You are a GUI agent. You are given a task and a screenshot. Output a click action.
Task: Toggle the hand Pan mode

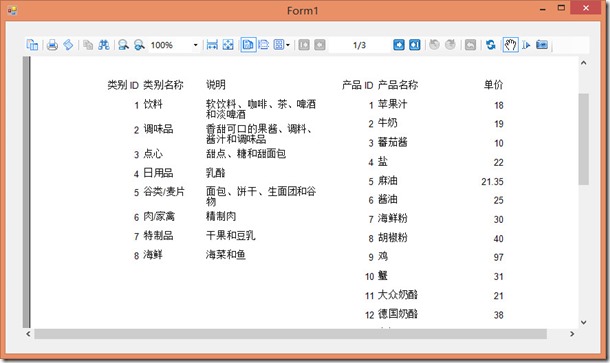pyautogui.click(x=510, y=45)
